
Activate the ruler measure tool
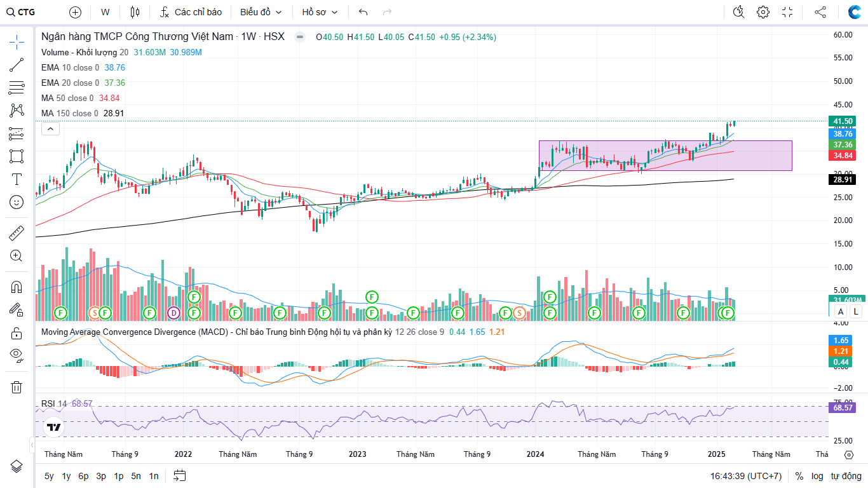[17, 233]
